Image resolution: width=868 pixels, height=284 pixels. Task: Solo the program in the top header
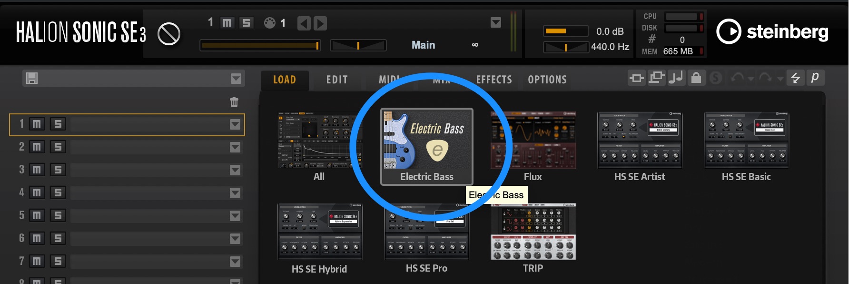246,23
